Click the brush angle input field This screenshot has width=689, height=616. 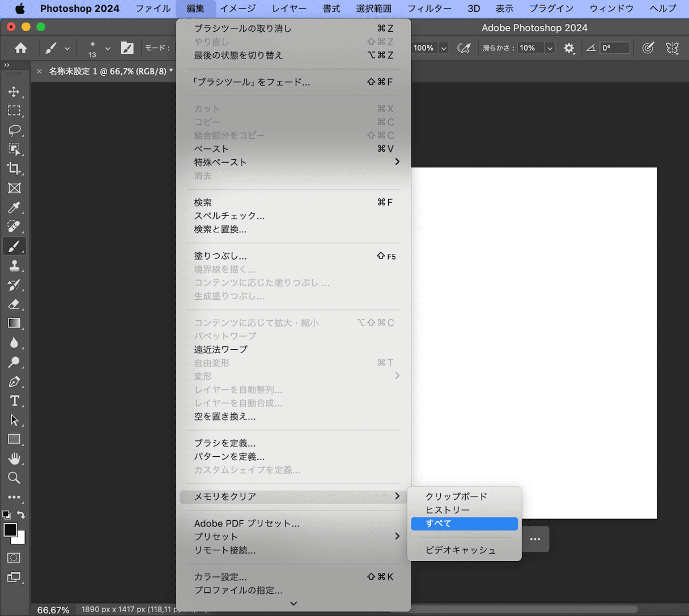[614, 48]
